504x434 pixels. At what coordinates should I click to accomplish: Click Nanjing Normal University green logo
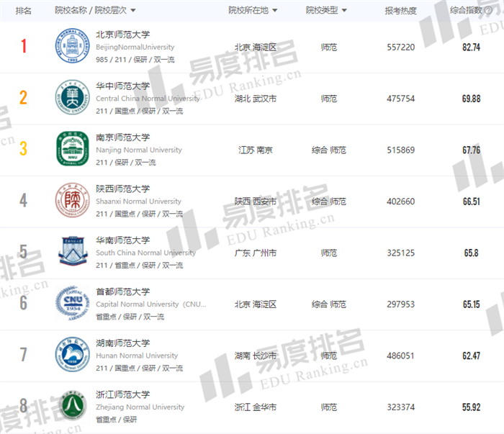click(72, 149)
